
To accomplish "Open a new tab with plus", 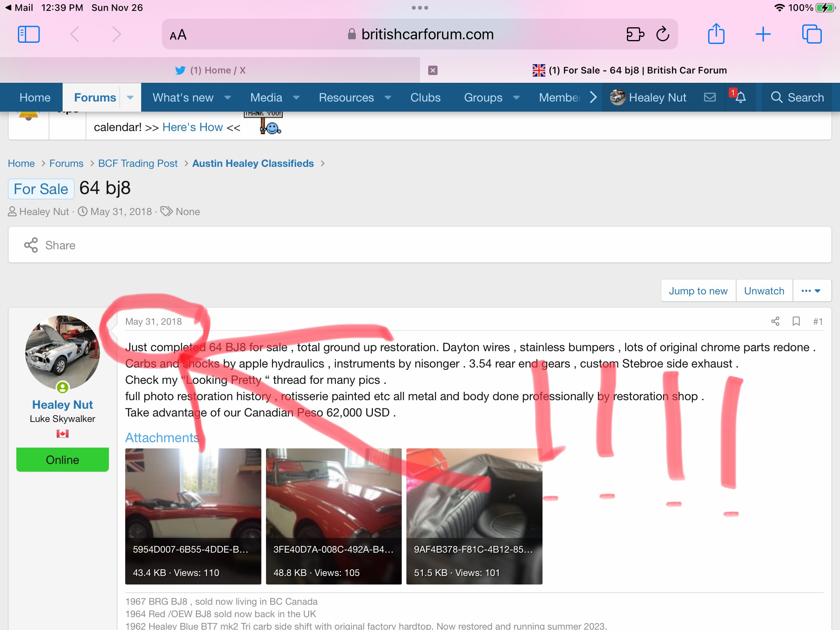I will coord(763,34).
